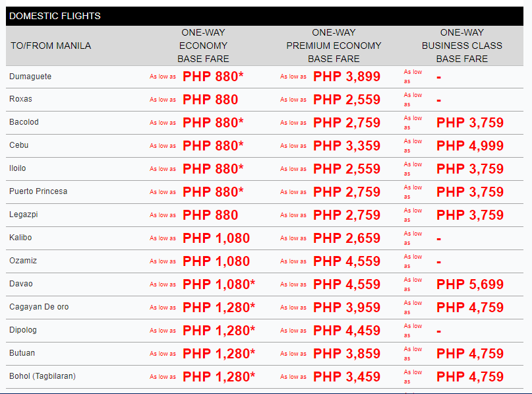
Task: Click Cebu business class fare PHP 4,999
Action: [470, 146]
